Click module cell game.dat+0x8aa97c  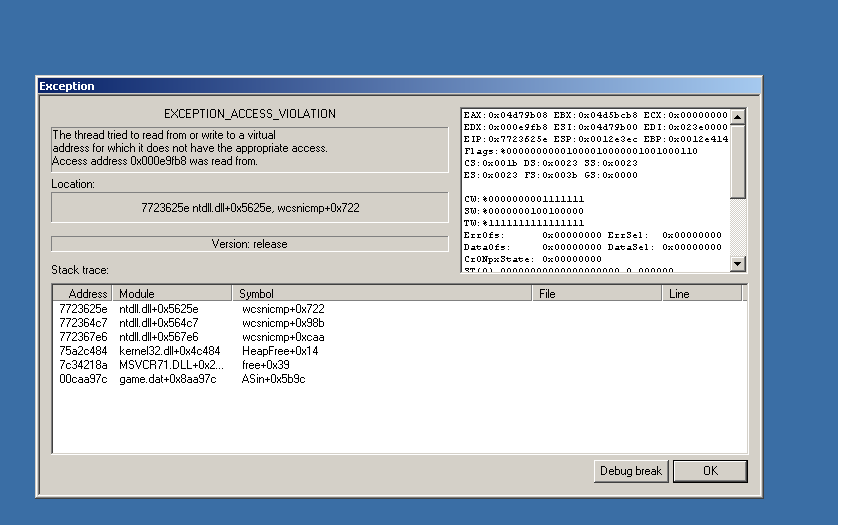(x=168, y=378)
